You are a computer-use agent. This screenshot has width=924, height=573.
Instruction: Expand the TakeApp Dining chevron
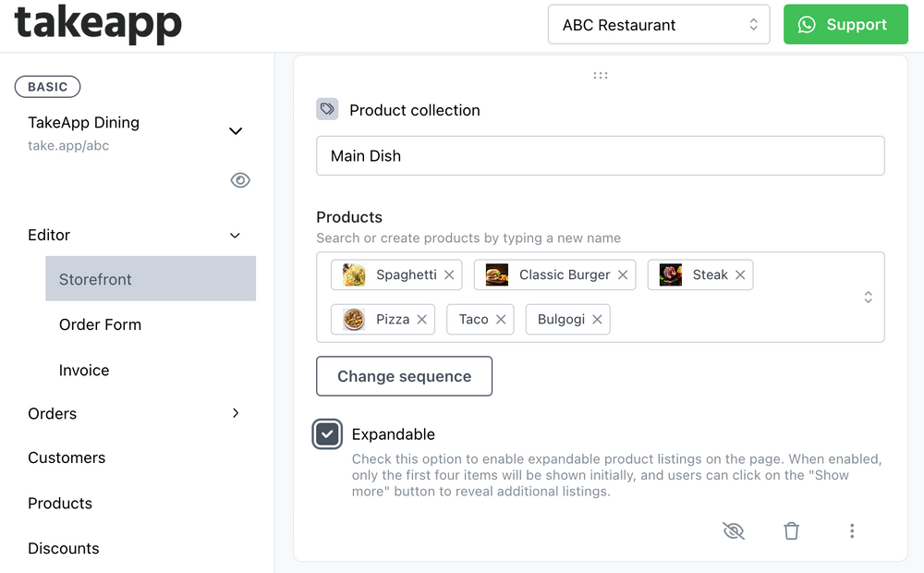click(x=236, y=131)
